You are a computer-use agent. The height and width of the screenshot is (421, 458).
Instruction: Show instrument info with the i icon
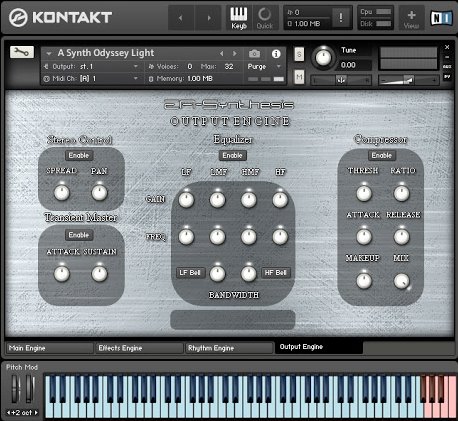point(276,54)
